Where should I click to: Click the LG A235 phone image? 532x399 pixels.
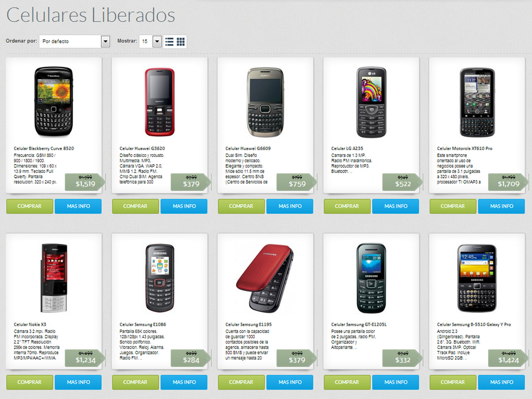click(371, 102)
